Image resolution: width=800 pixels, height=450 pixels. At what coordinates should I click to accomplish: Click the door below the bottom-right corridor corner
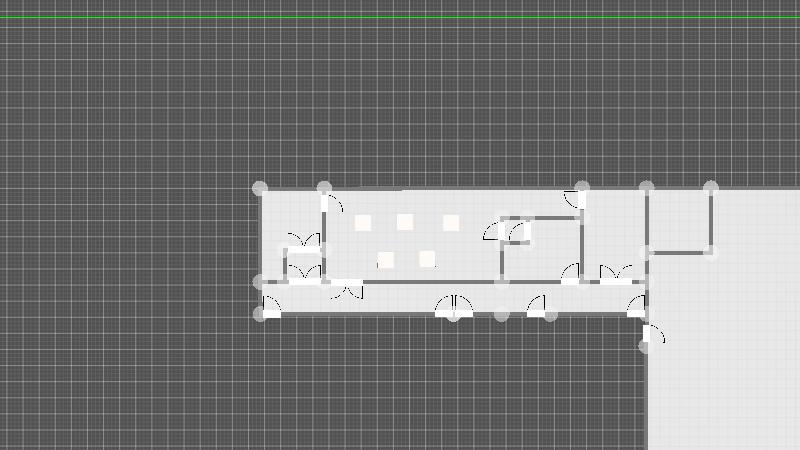tap(654, 335)
